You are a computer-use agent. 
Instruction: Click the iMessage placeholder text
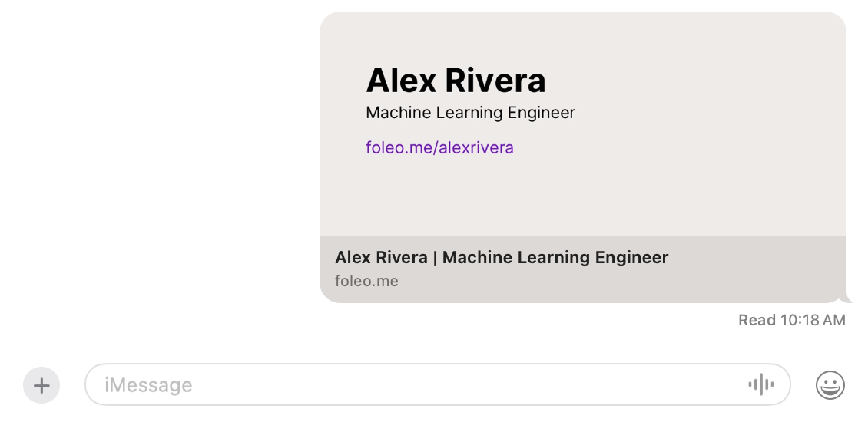[148, 385]
